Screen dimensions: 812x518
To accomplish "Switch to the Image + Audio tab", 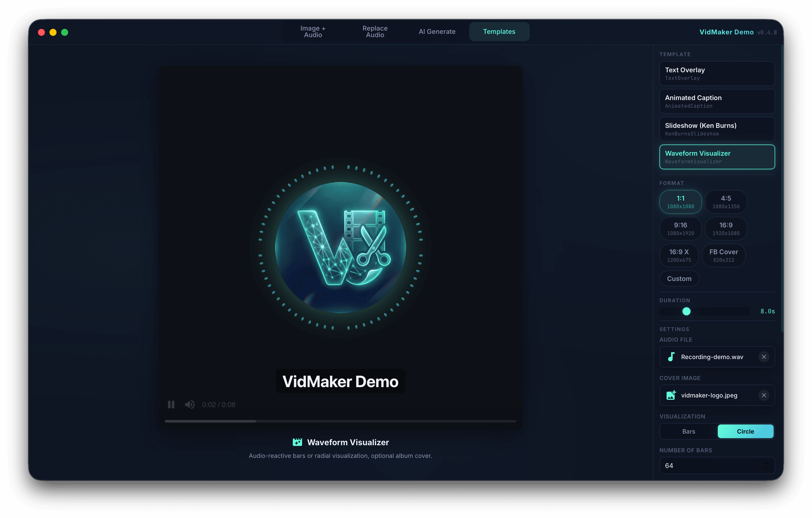I will point(313,32).
